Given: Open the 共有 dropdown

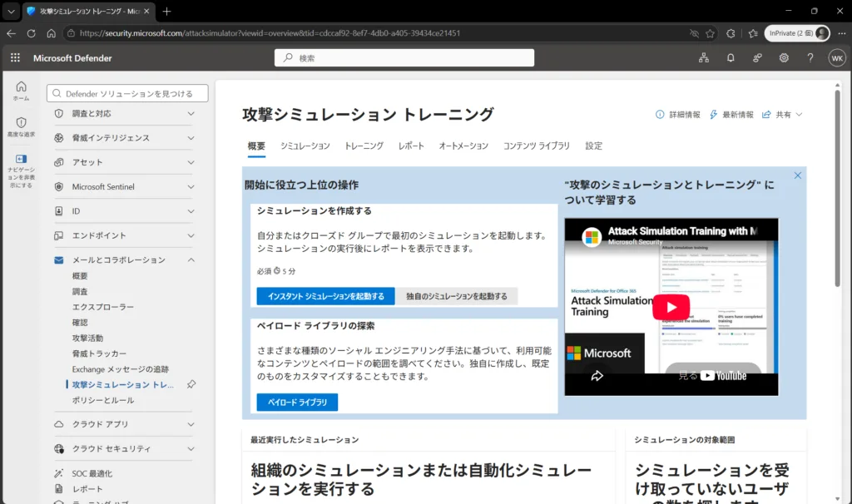Looking at the screenshot, I should point(782,115).
